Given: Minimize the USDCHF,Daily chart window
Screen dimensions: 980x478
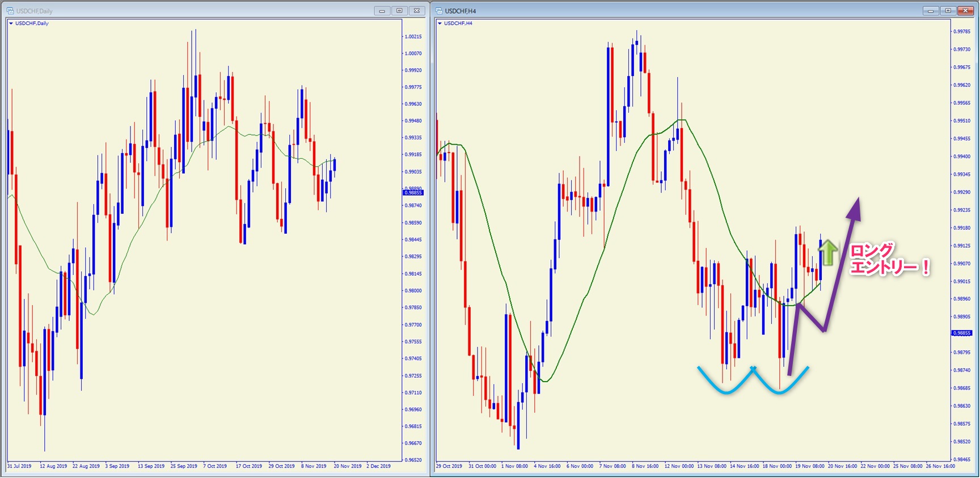Looking at the screenshot, I should [382, 11].
